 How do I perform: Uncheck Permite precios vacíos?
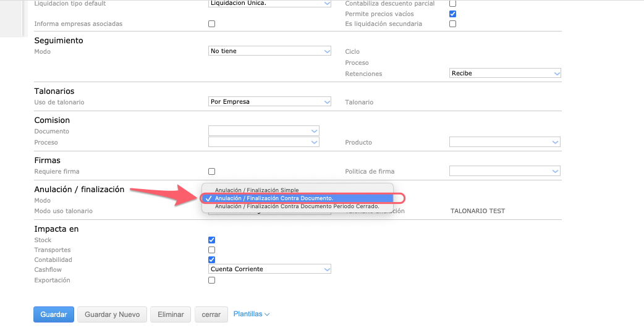click(452, 14)
